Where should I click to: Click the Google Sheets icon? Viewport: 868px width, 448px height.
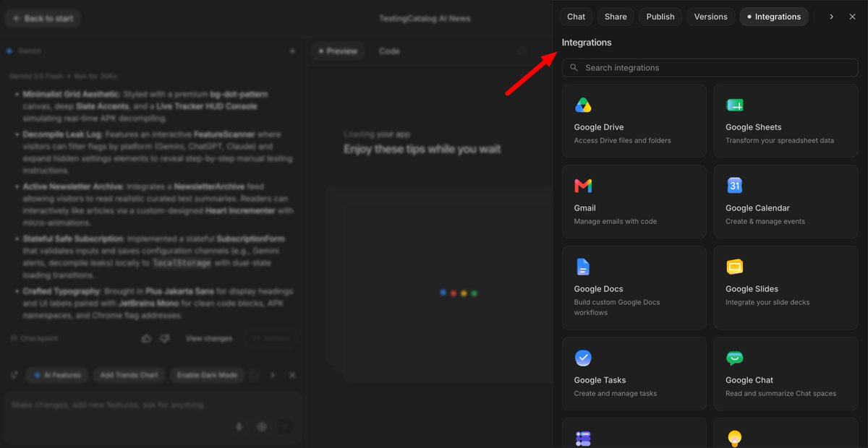tap(735, 105)
